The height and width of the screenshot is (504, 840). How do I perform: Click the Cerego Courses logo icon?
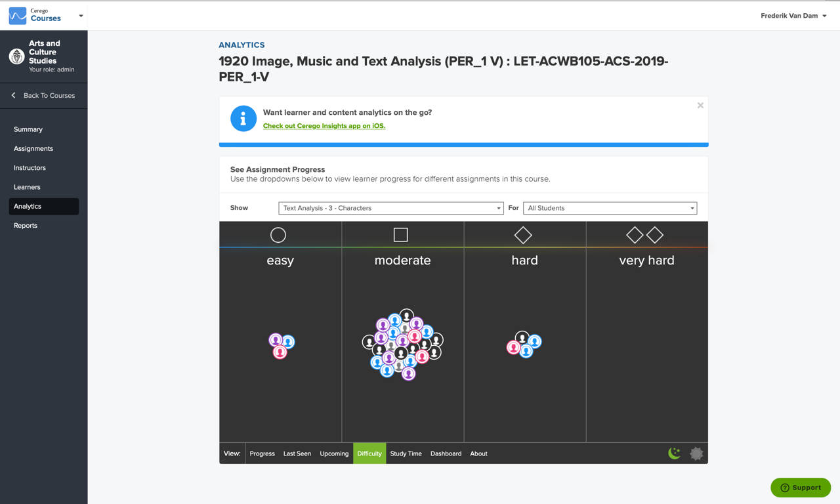pos(18,16)
